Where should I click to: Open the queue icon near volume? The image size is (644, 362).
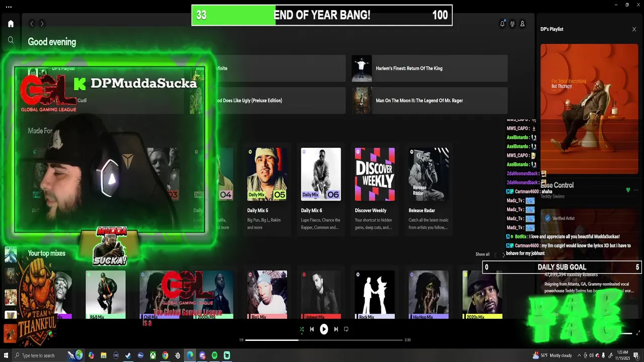tap(588, 333)
